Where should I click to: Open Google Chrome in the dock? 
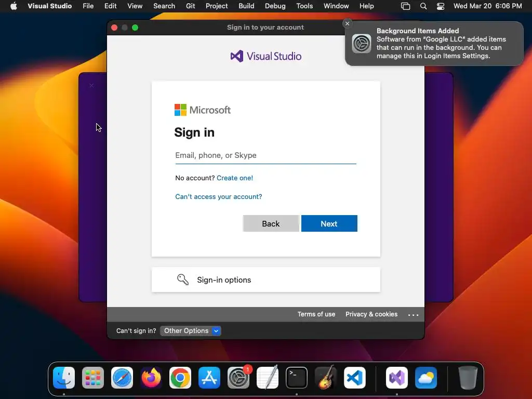pyautogui.click(x=180, y=378)
